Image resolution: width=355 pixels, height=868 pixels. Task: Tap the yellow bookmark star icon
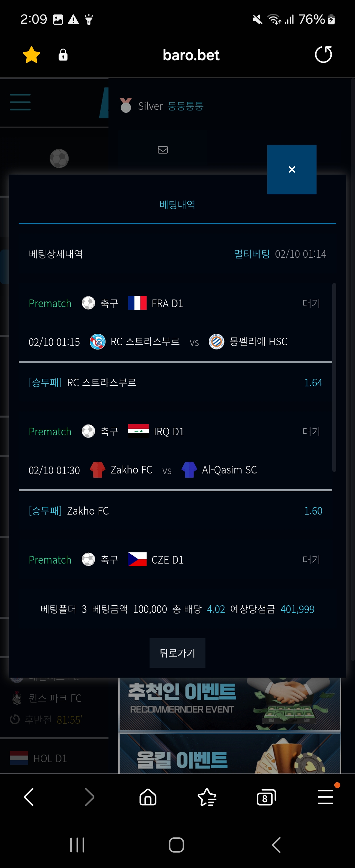(32, 55)
